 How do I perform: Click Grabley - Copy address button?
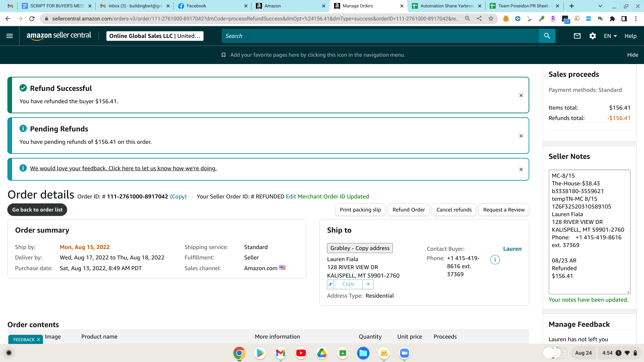tap(360, 248)
